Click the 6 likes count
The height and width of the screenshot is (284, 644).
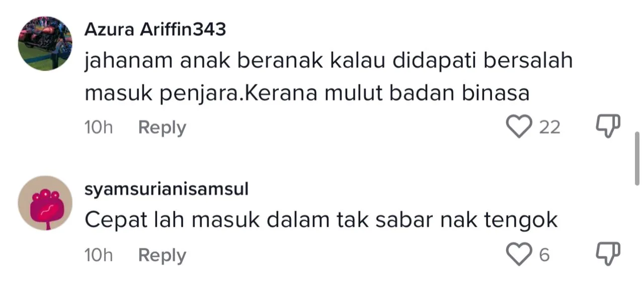click(x=544, y=256)
